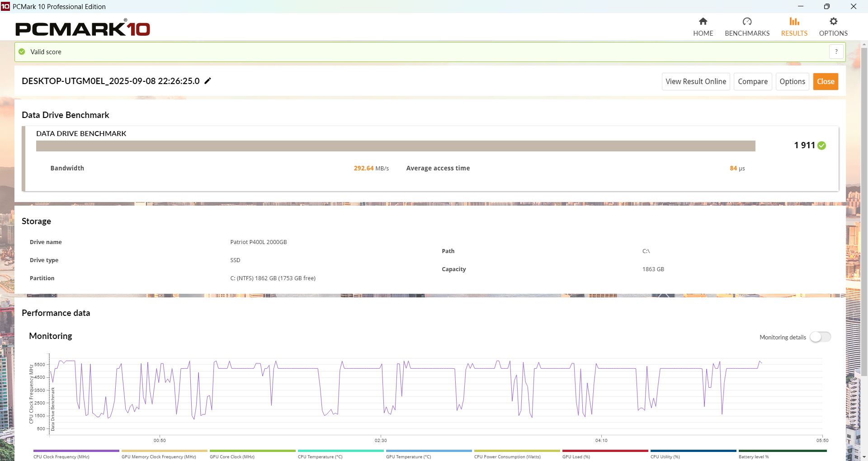The image size is (868, 461).
Task: Click the Compare button
Action: 753,81
